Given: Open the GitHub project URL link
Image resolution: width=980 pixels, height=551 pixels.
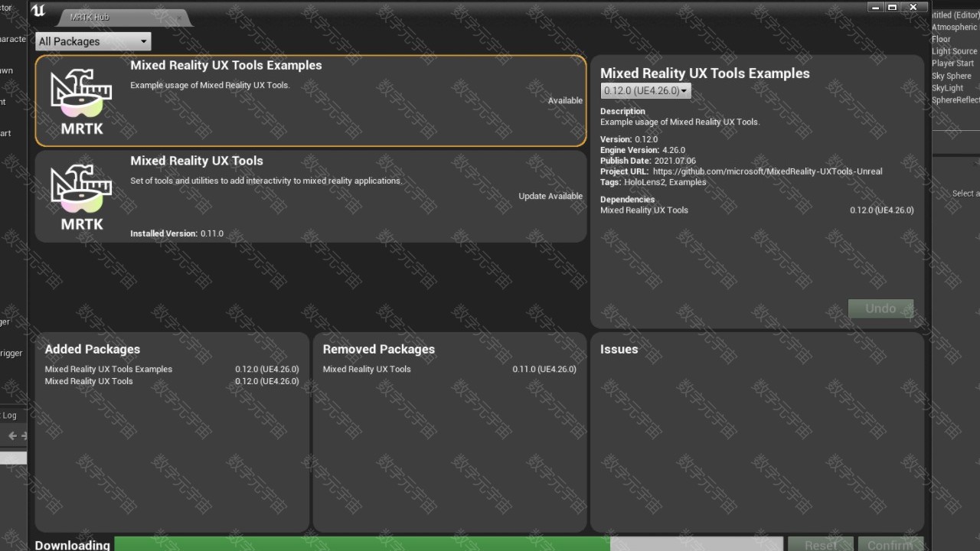Looking at the screenshot, I should [767, 171].
